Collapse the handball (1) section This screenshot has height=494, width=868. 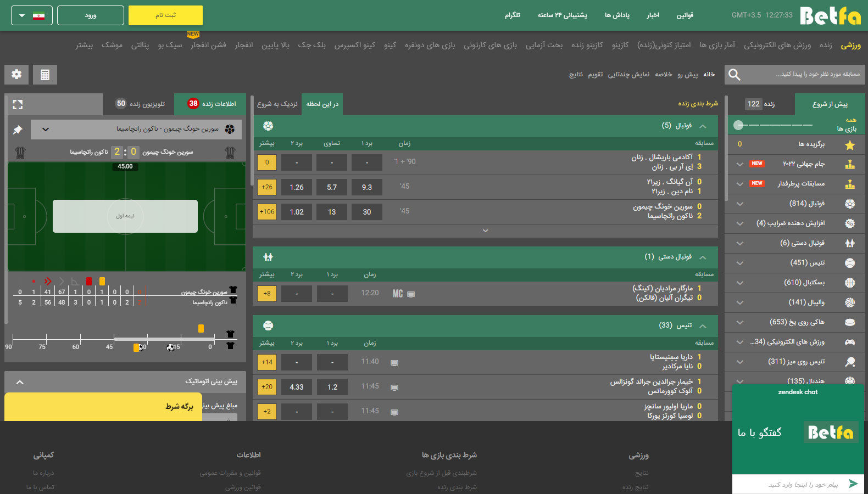703,257
